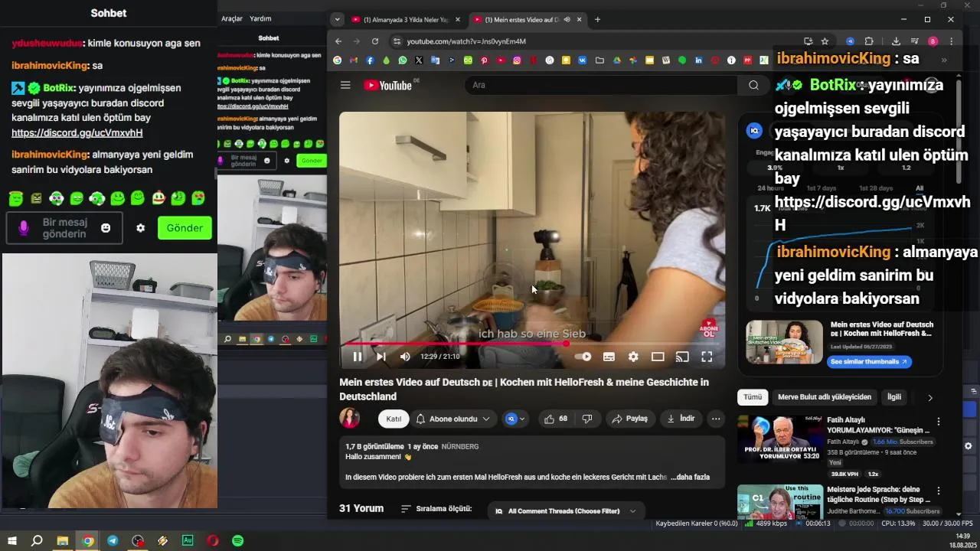The width and height of the screenshot is (980, 551).
Task: Open WhatsApp bookmark in bookmarks bar
Action: 403,60
